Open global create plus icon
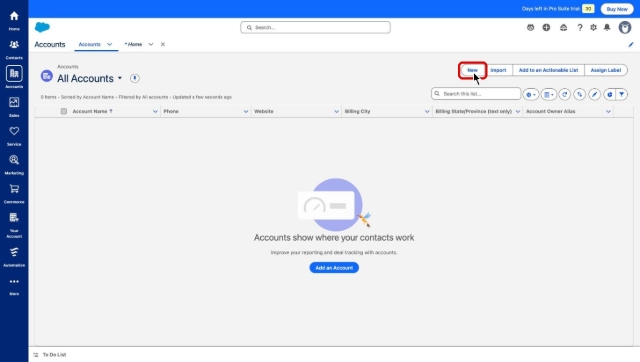 click(546, 27)
